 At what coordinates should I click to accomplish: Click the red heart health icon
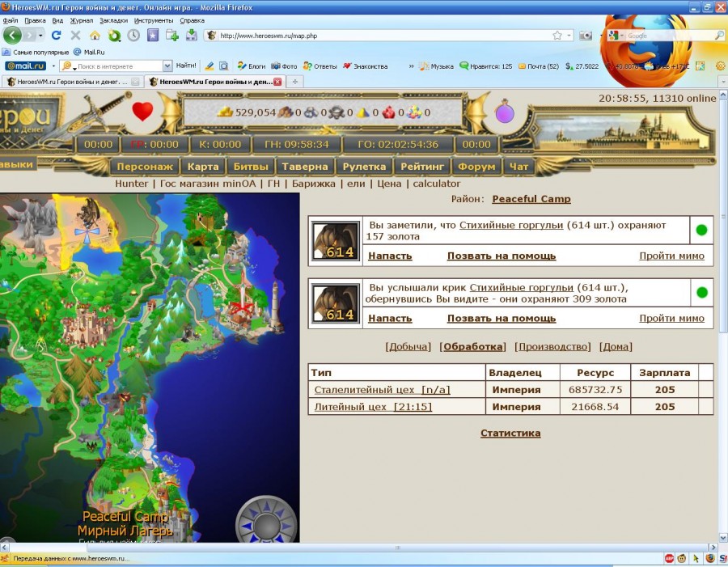coord(142,112)
